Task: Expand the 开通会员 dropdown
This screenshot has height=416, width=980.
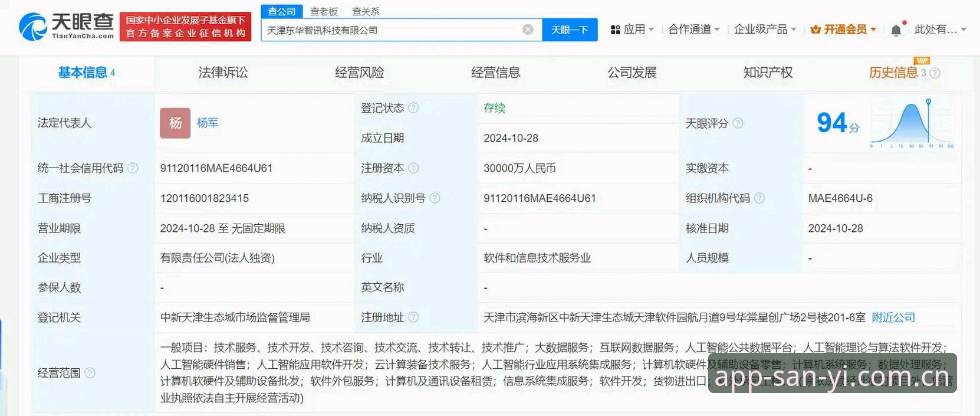Action: (873, 30)
